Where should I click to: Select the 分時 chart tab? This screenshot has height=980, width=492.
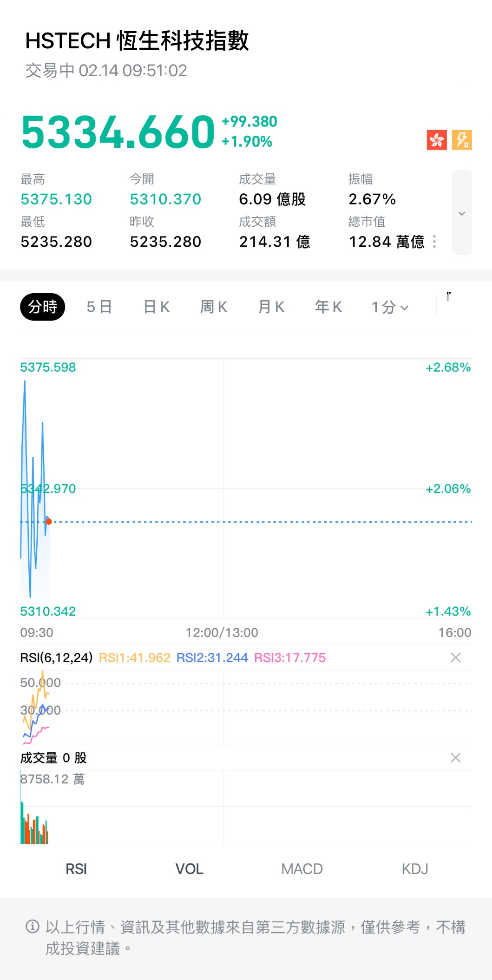click(x=42, y=307)
